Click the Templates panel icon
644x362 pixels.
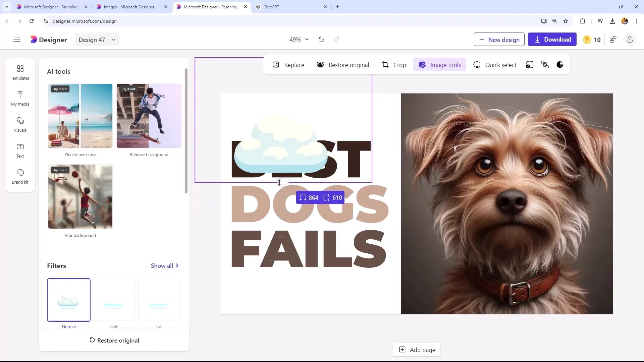(20, 72)
